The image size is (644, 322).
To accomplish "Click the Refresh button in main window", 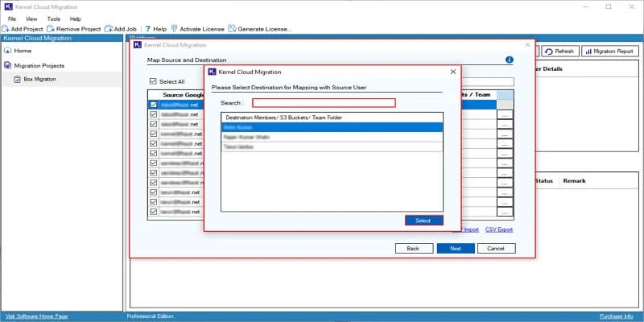I will [560, 52].
